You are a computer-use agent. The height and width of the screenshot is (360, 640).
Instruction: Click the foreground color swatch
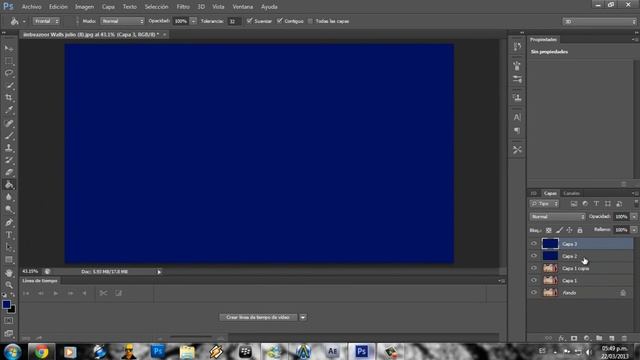click(6, 304)
